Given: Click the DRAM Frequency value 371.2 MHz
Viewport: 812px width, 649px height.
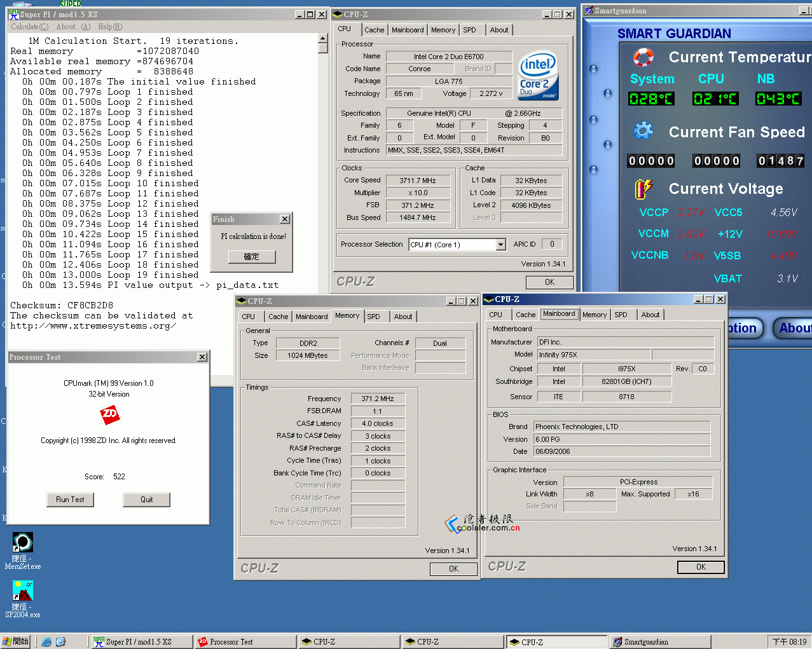Looking at the screenshot, I should (x=378, y=399).
